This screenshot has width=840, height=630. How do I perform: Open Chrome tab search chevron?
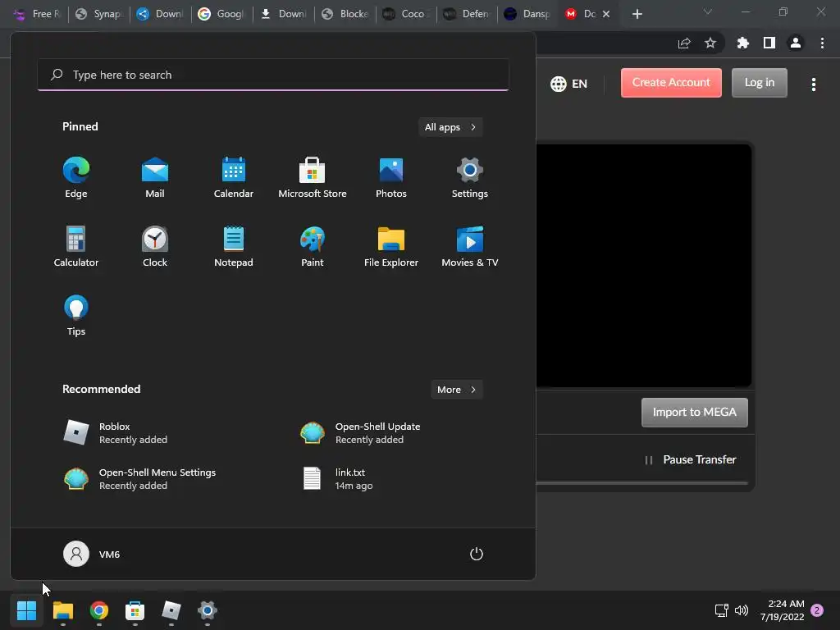(x=708, y=11)
